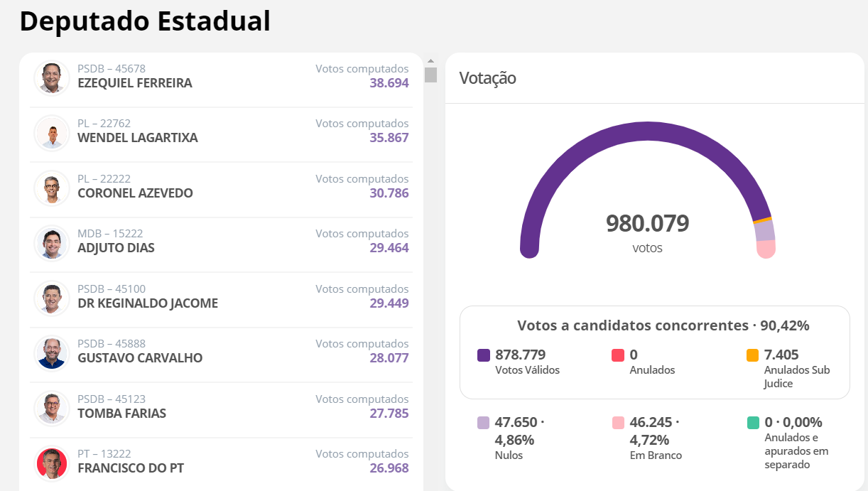Click Tomba Farias's candidate photo
This screenshot has width=868, height=491.
[x=52, y=408]
